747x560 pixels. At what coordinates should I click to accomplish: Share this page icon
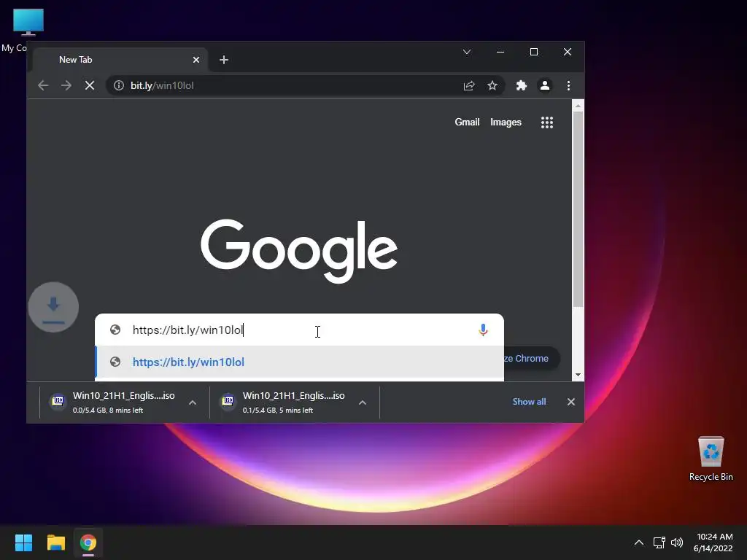coord(469,86)
